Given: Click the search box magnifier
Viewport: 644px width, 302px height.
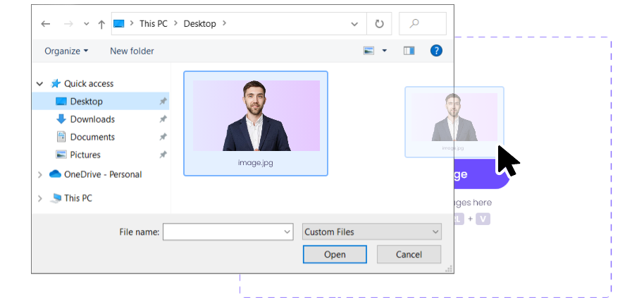Looking at the screenshot, I should pos(415,23).
